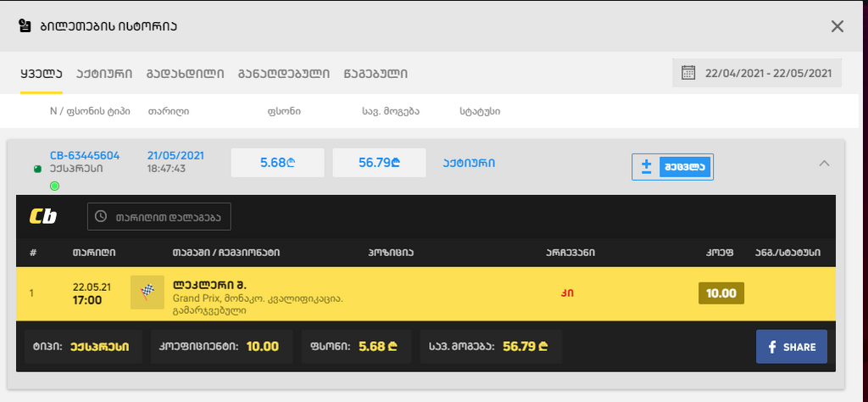Click the racing flag sport icon
The height and width of the screenshot is (402, 868).
pyautogui.click(x=147, y=292)
